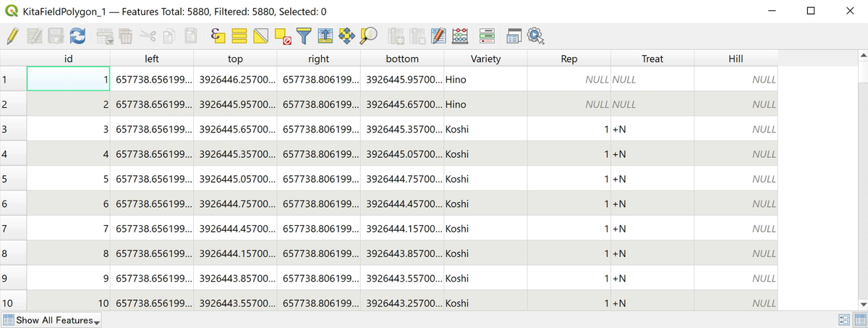Switch to form view
The image size is (868, 328).
point(843,320)
